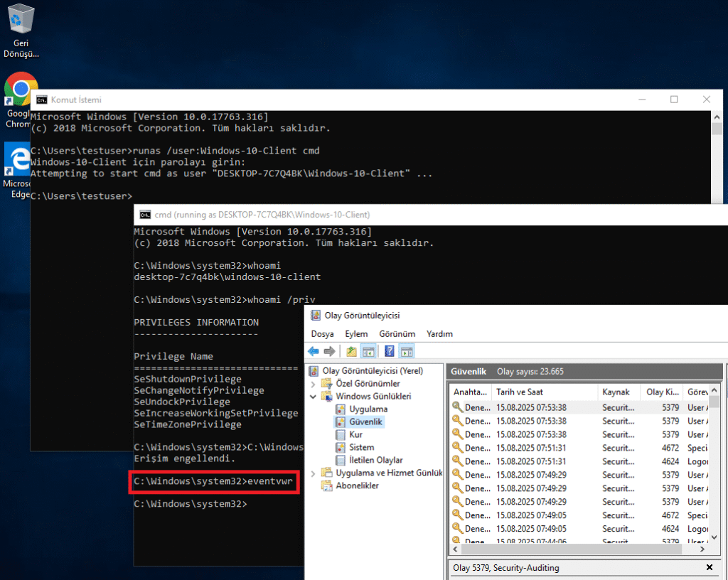The image size is (728, 580).
Task: Click the event list horizontal scrollbar thumb
Action: point(571,549)
